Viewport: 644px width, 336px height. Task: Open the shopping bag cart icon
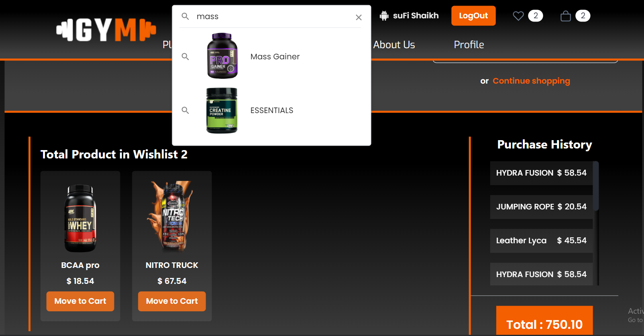click(565, 16)
